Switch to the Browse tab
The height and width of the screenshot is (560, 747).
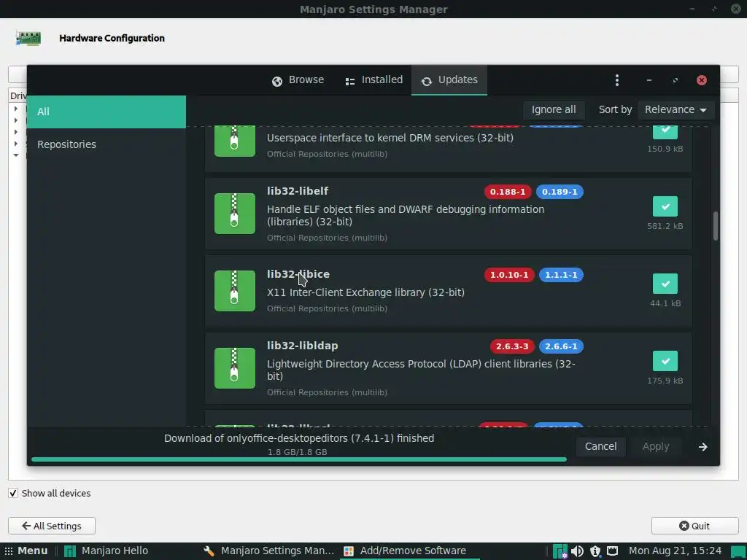(x=298, y=80)
